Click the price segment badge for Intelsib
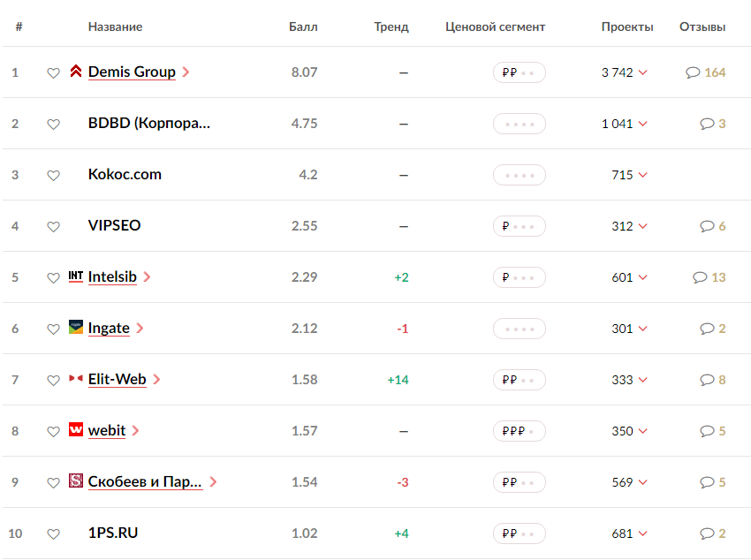 [x=520, y=277]
